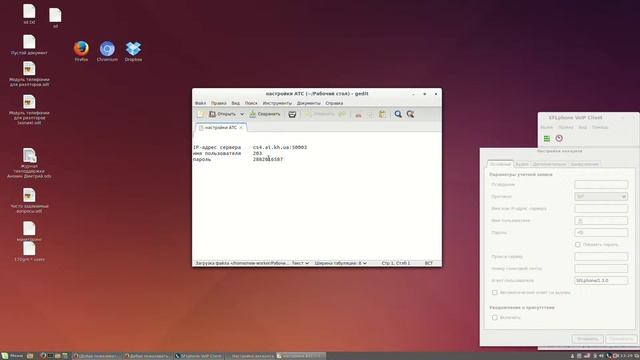This screenshot has width=640, height=360.
Task: Click the clock in the system tray
Action: 627,356
